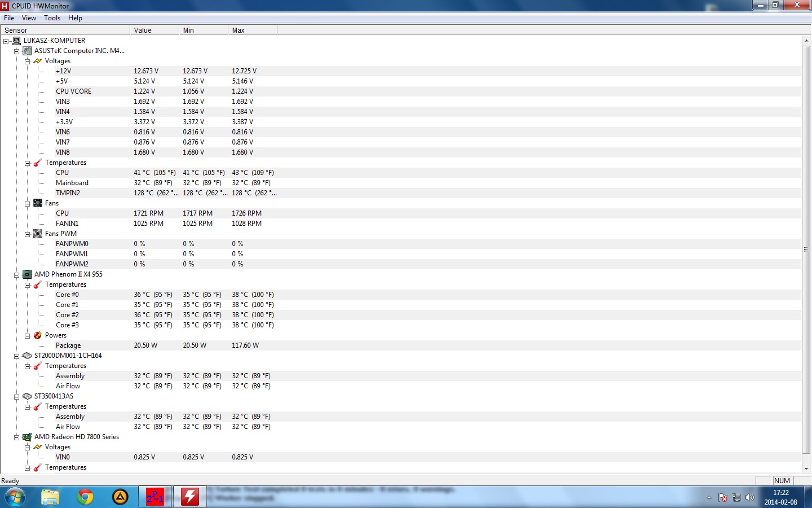
Task: Click the 117.60 W max power value
Action: tap(245, 345)
